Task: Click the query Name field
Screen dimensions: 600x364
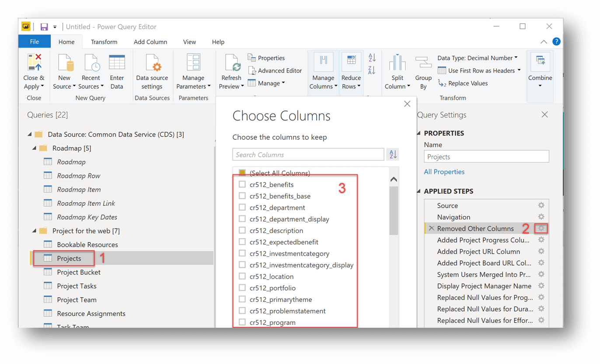Action: [486, 157]
